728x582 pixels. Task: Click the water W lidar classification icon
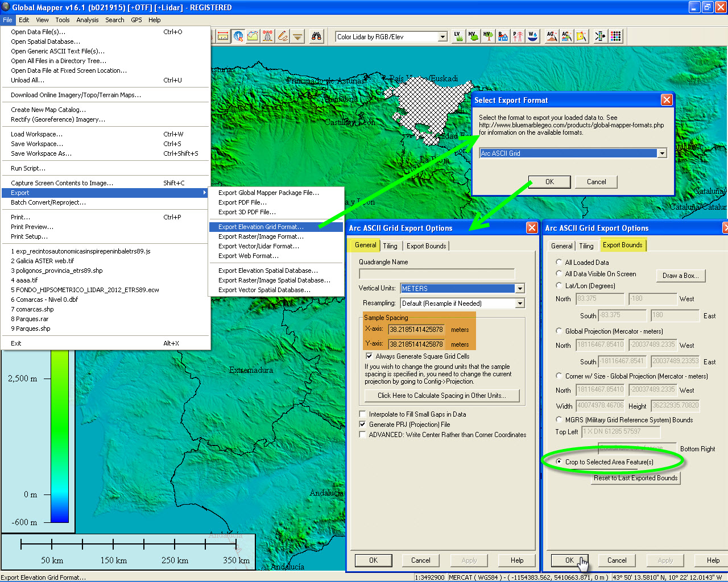click(x=532, y=36)
